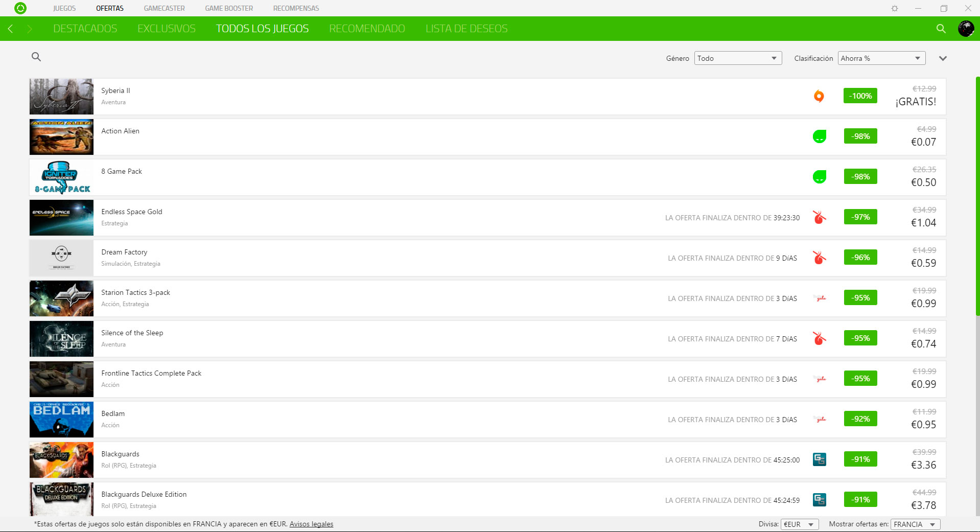
Task: Switch to the LISTA DE DESEOS tab
Action: click(x=466, y=29)
